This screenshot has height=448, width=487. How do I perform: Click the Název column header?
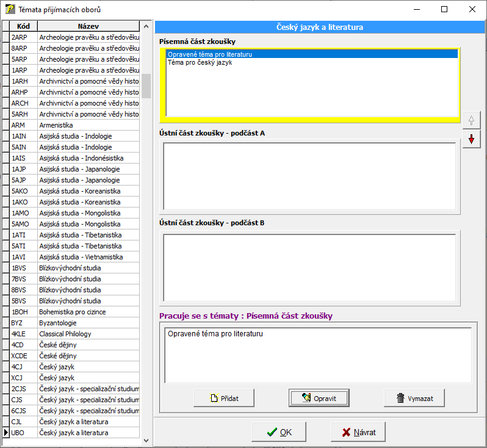click(88, 26)
